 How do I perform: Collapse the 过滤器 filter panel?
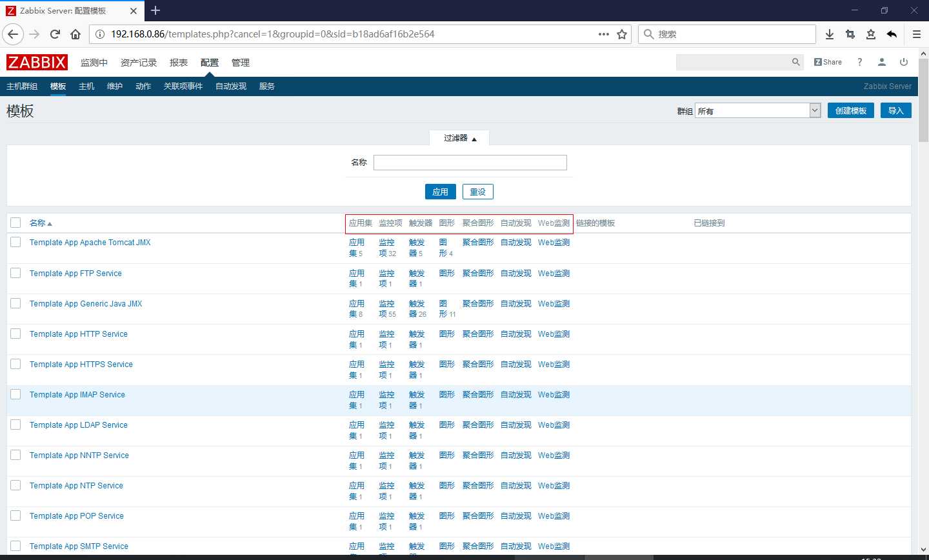[459, 138]
